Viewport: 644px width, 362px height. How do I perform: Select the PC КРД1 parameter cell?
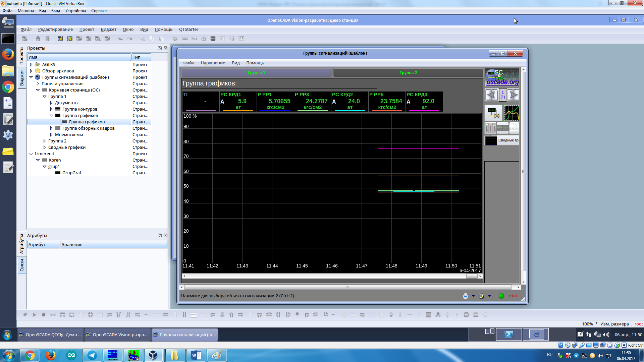pos(238,101)
